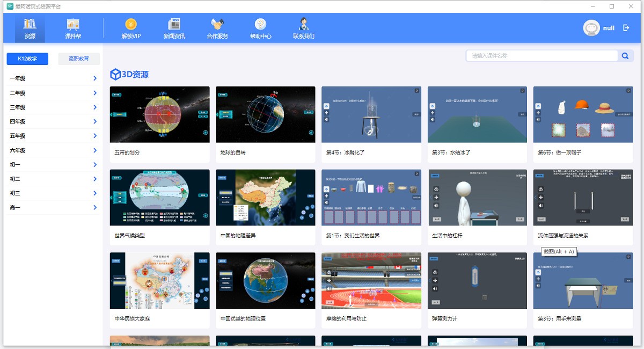This screenshot has height=349, width=644.
Task: Expand the 初一 chevron
Action: (95, 165)
